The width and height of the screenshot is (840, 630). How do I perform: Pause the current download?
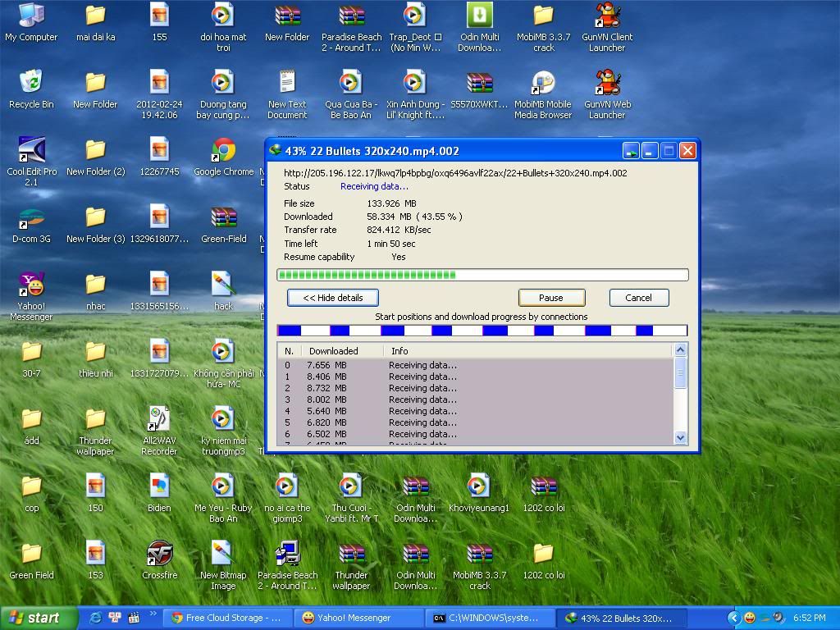coord(551,298)
